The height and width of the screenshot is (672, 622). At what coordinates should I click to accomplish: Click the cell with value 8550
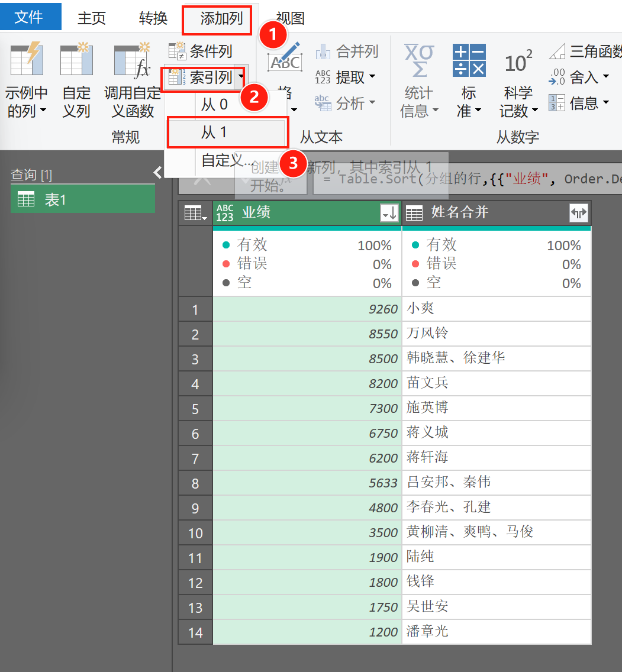click(x=307, y=334)
